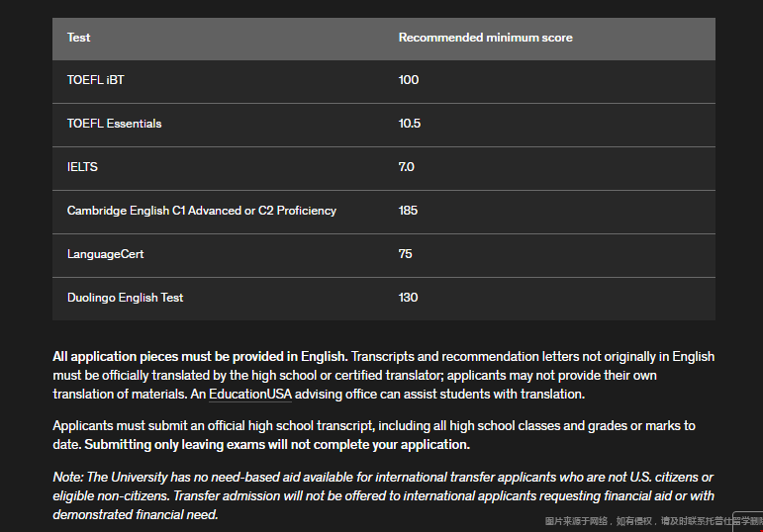The width and height of the screenshot is (763, 532).
Task: Select the TOEFL Essentials row label
Action: coord(114,124)
